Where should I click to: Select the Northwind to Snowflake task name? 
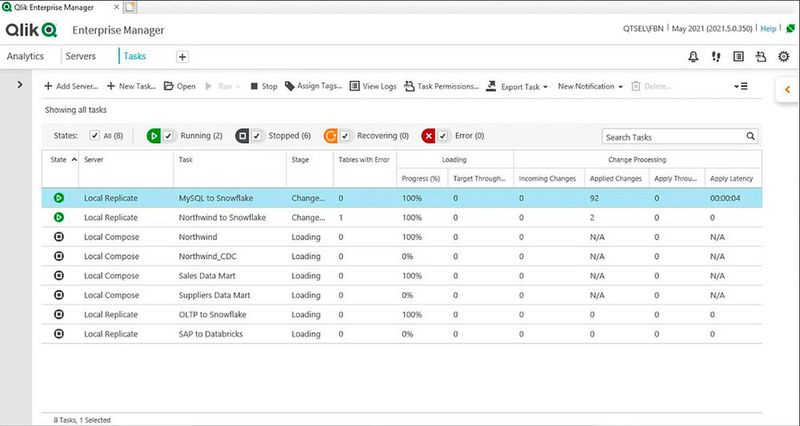[222, 217]
